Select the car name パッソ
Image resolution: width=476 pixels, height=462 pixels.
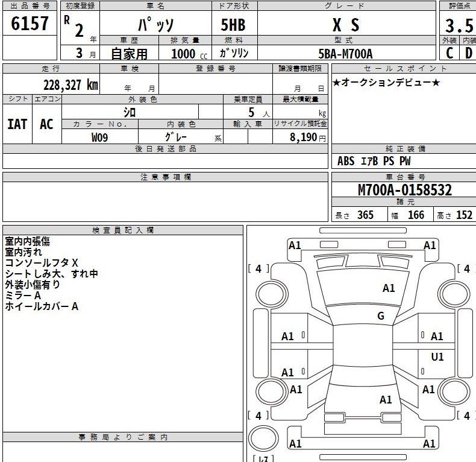(x=155, y=24)
